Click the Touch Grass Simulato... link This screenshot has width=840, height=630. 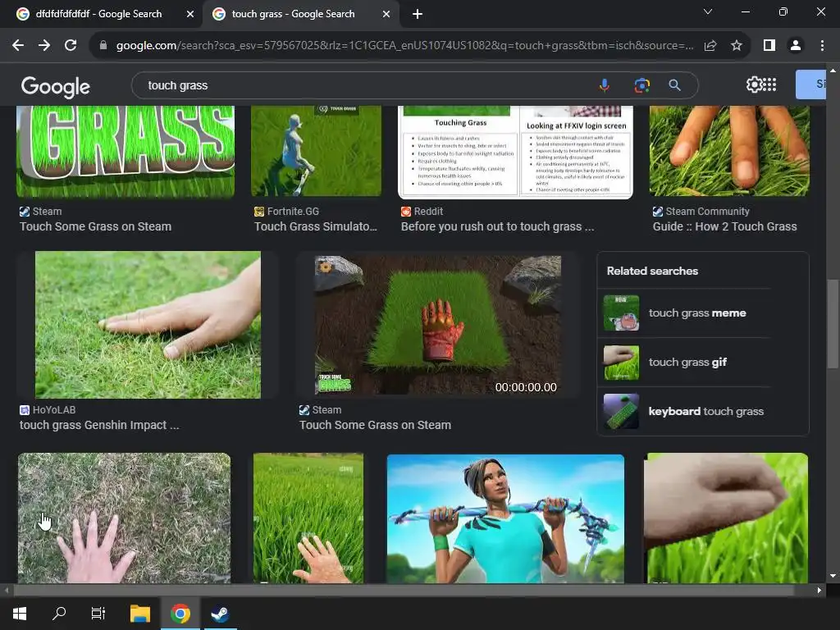[316, 226]
